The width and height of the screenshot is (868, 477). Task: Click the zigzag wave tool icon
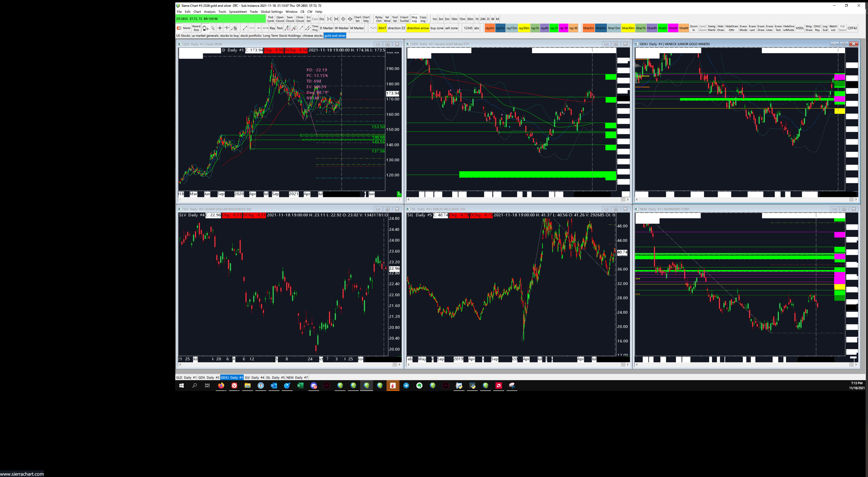(x=373, y=28)
